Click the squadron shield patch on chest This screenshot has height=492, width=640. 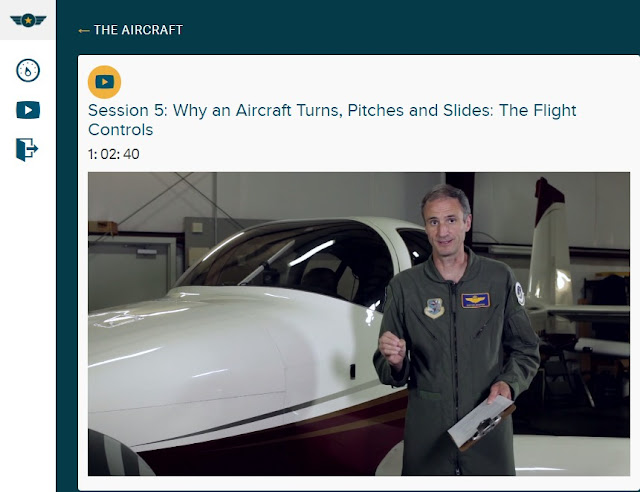(434, 308)
